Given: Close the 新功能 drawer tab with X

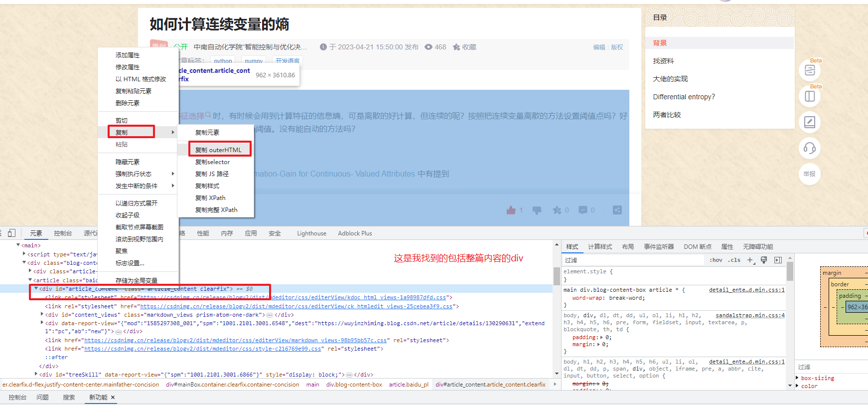Looking at the screenshot, I should point(113,398).
